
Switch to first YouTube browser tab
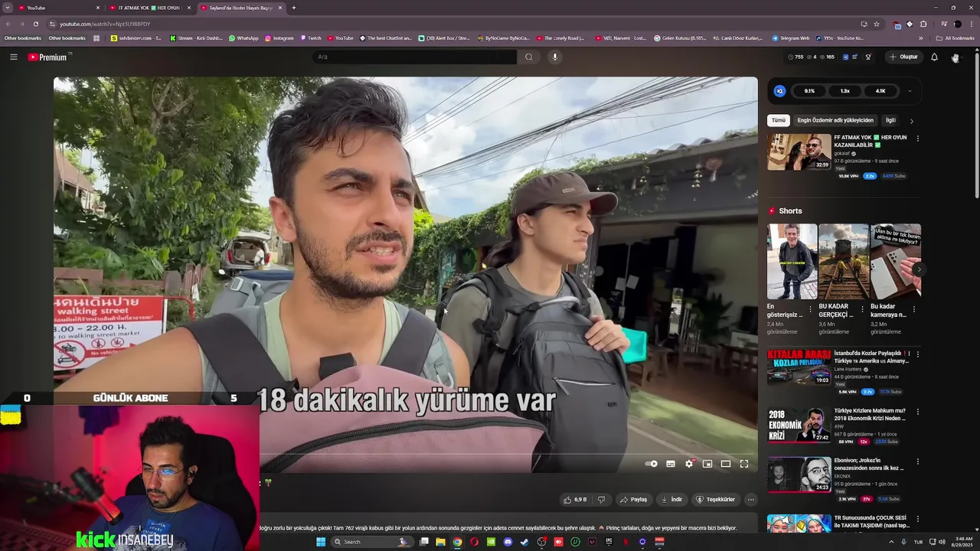pyautogui.click(x=60, y=8)
